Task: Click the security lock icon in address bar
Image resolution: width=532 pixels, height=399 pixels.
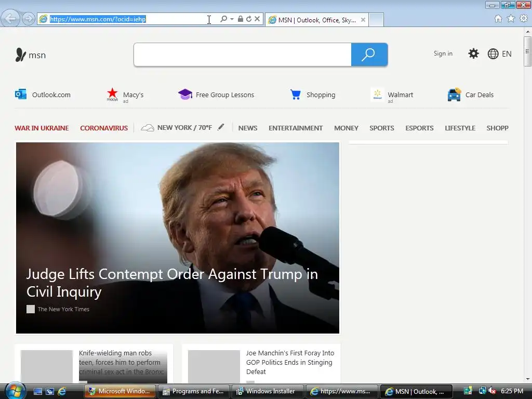Action: [240, 19]
